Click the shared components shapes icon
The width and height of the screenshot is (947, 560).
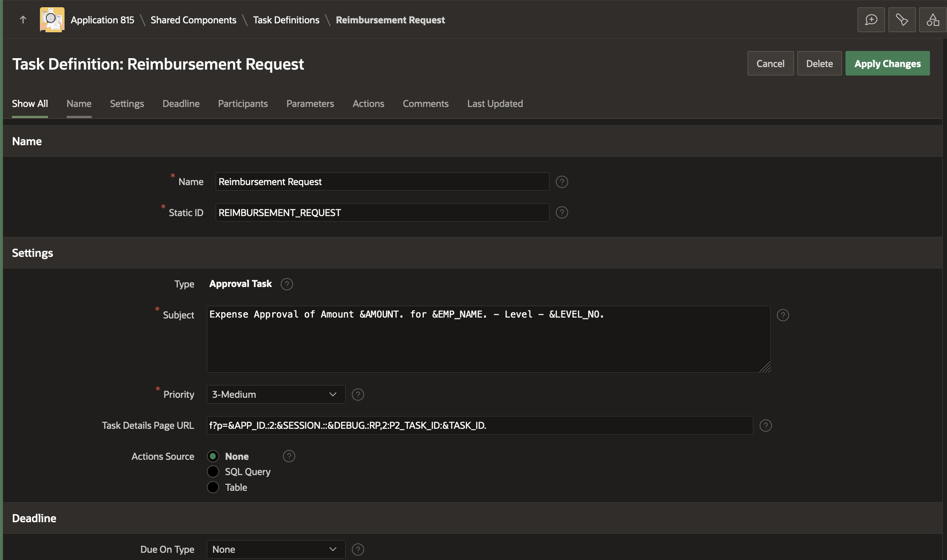click(x=933, y=20)
